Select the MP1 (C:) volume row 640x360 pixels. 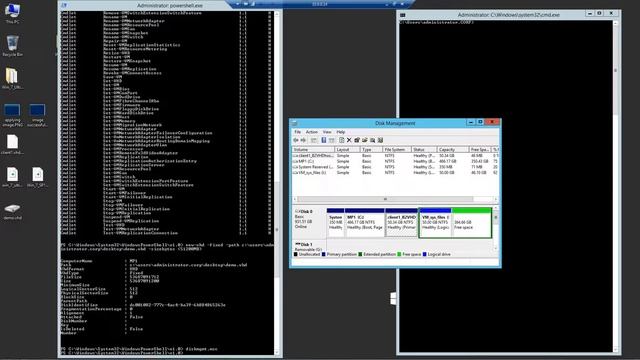click(395, 161)
